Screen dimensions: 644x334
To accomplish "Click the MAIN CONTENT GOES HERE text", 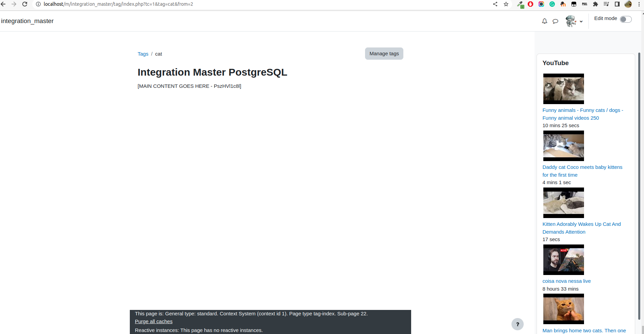I will [x=189, y=86].
